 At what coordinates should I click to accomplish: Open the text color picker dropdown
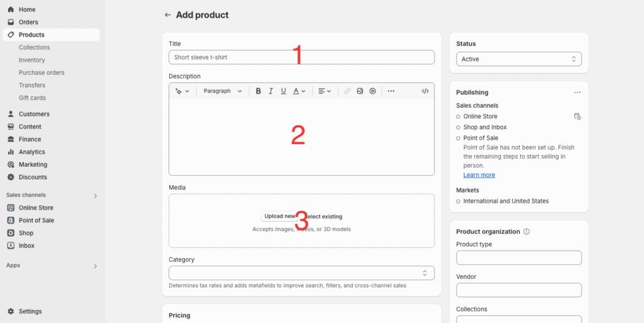point(299,91)
